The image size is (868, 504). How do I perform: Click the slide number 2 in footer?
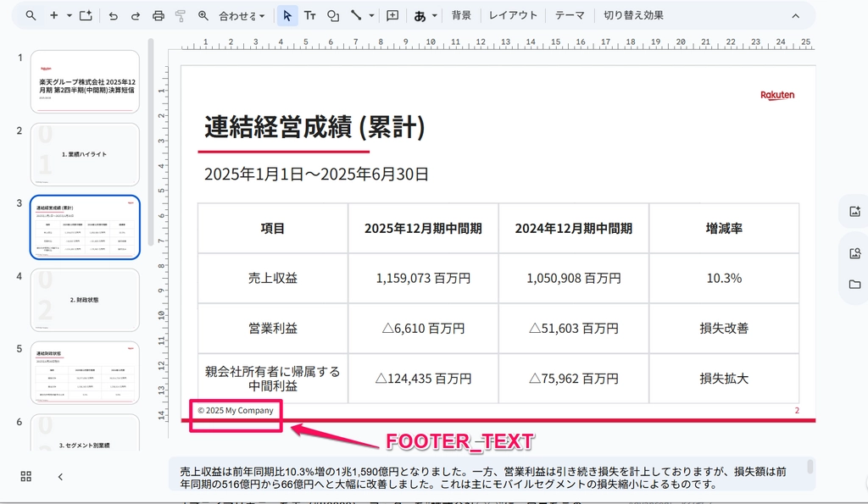(797, 411)
